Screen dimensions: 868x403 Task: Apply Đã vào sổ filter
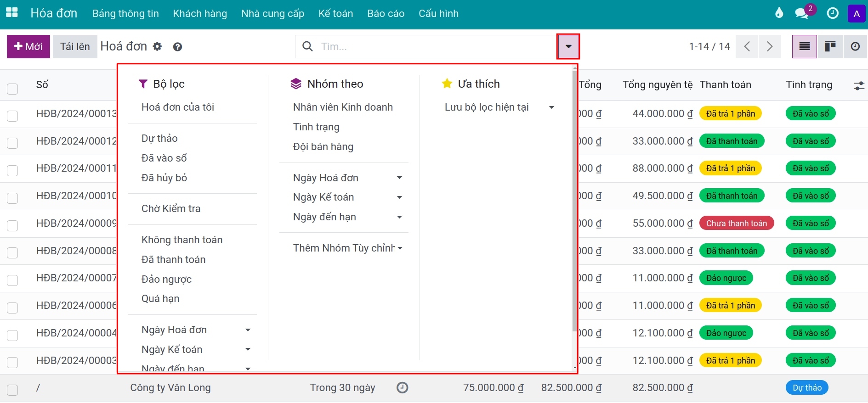pos(164,158)
